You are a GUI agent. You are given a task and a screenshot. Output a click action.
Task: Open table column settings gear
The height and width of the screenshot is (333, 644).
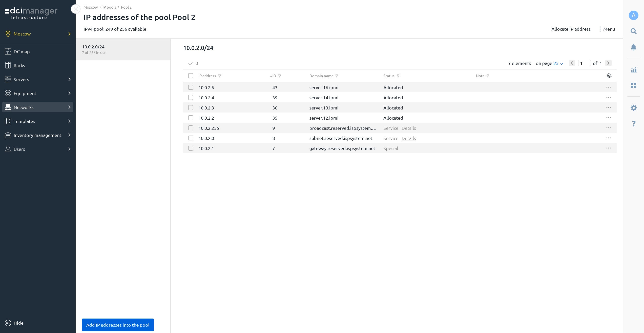click(609, 76)
